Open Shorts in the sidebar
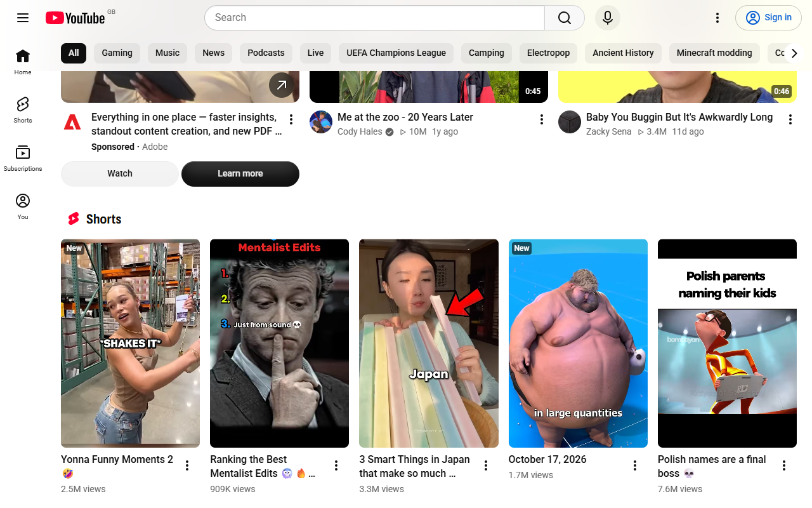This screenshot has height=508, width=812. point(23,110)
